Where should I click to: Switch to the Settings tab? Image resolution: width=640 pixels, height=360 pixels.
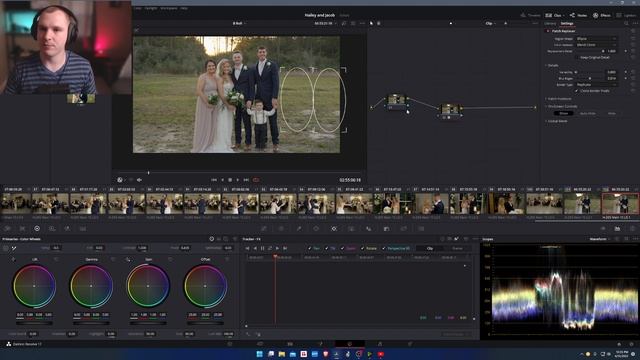coord(567,24)
